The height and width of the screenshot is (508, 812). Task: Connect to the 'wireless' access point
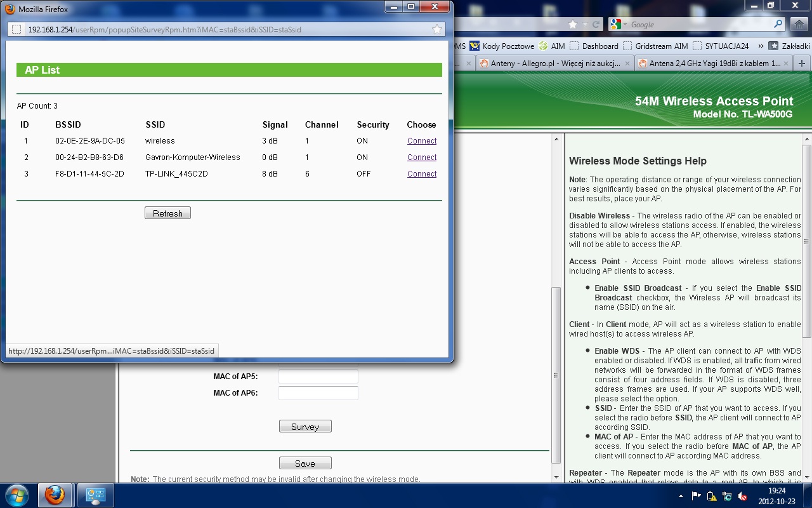(422, 141)
